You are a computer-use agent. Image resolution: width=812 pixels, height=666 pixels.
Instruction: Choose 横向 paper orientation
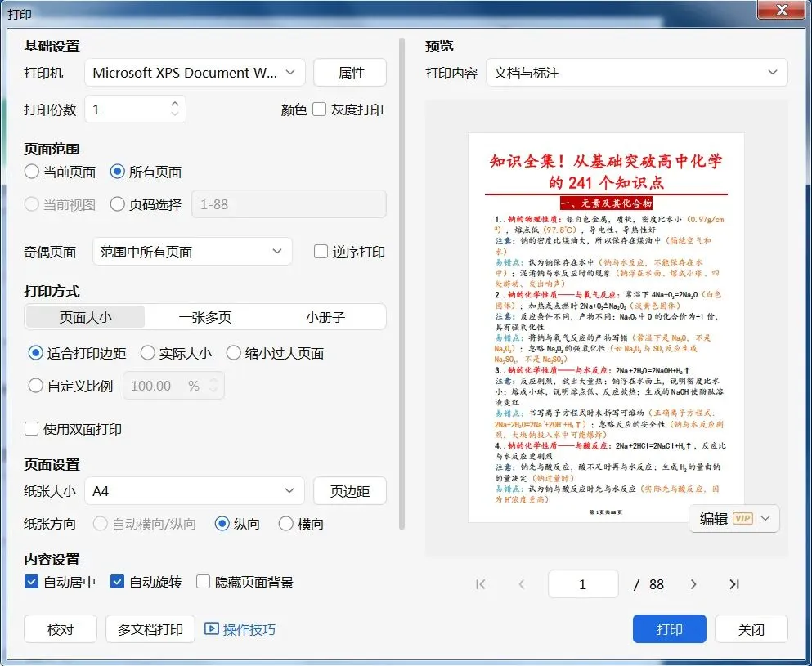286,524
